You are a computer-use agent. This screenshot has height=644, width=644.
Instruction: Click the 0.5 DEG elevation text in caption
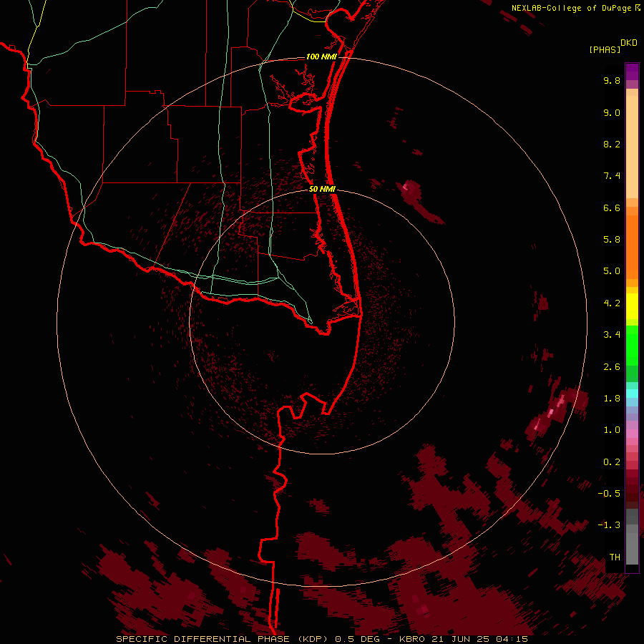pyautogui.click(x=358, y=639)
